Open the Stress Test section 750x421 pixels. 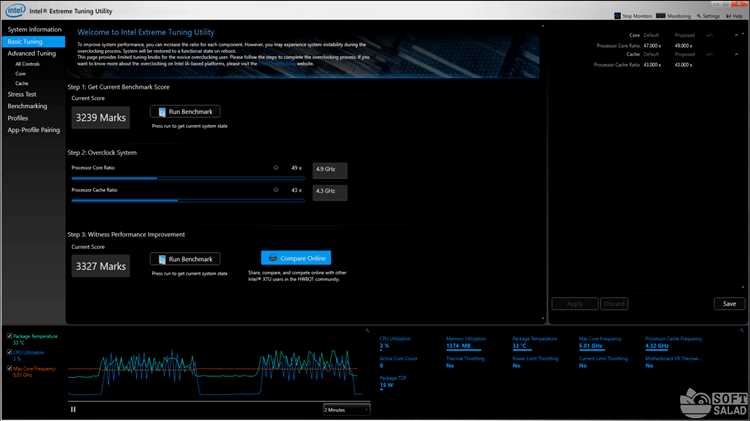[x=22, y=94]
